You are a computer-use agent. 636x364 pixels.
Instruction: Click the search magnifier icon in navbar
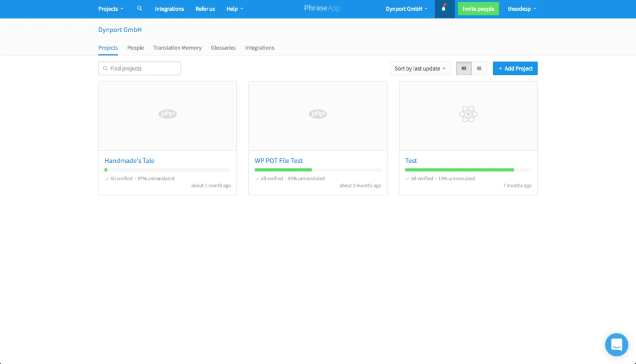tap(140, 9)
